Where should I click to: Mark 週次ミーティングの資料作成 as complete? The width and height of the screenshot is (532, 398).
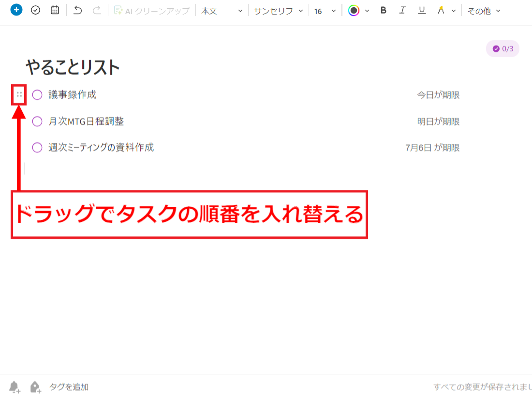(37, 147)
